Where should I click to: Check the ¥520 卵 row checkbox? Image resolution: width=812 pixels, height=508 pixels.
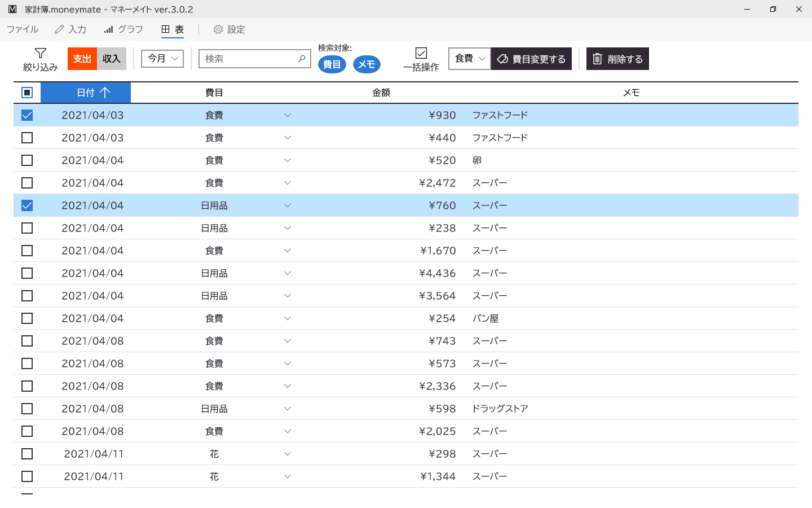click(x=27, y=160)
